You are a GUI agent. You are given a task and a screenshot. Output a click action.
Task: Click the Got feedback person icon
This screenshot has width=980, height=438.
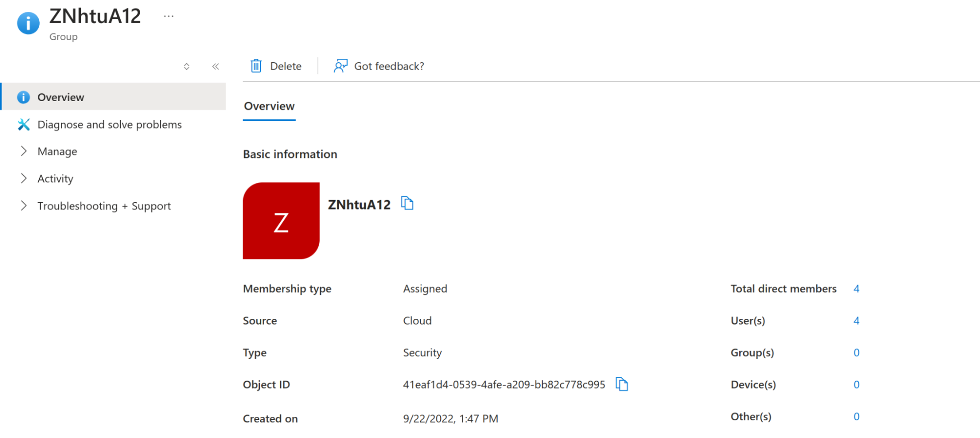click(341, 66)
